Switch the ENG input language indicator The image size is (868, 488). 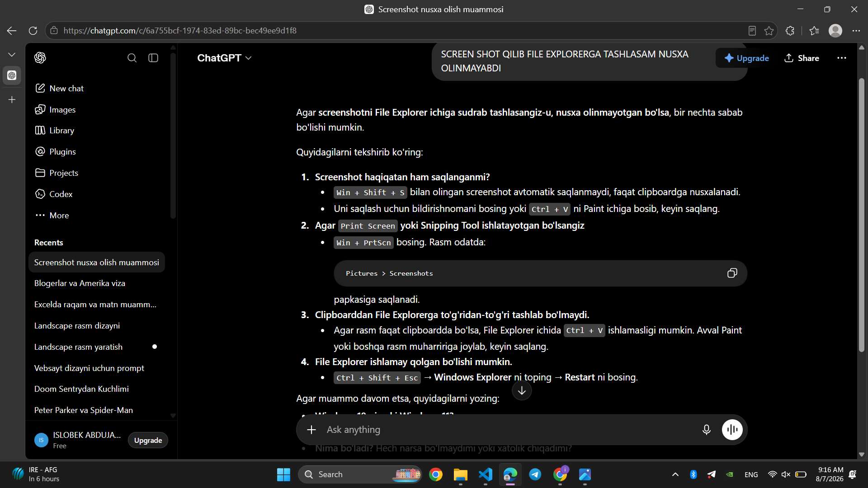(x=751, y=474)
